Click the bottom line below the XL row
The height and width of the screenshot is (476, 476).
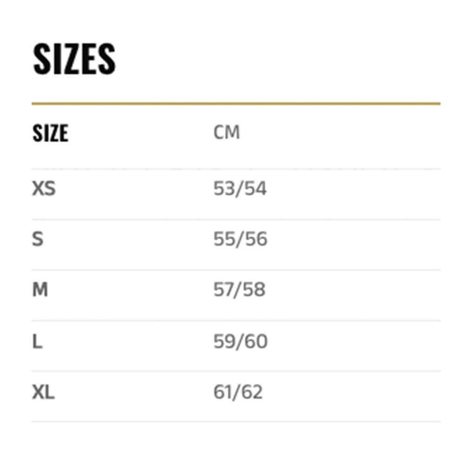pos(236,422)
